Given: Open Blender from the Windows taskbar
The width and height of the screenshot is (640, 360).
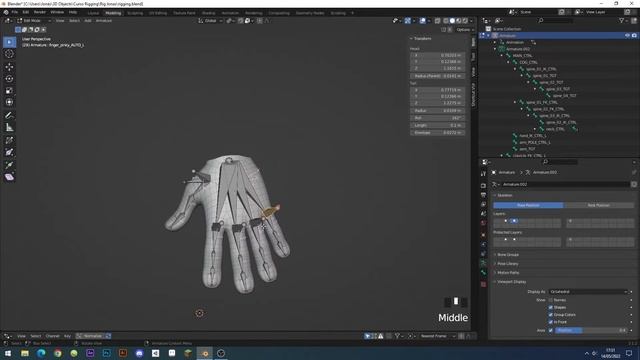Looking at the screenshot, I should click(x=205, y=353).
